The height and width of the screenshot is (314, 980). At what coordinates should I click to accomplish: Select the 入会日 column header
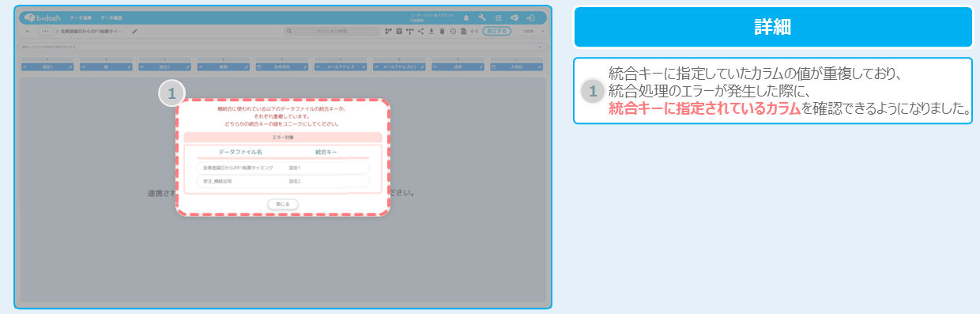[516, 66]
